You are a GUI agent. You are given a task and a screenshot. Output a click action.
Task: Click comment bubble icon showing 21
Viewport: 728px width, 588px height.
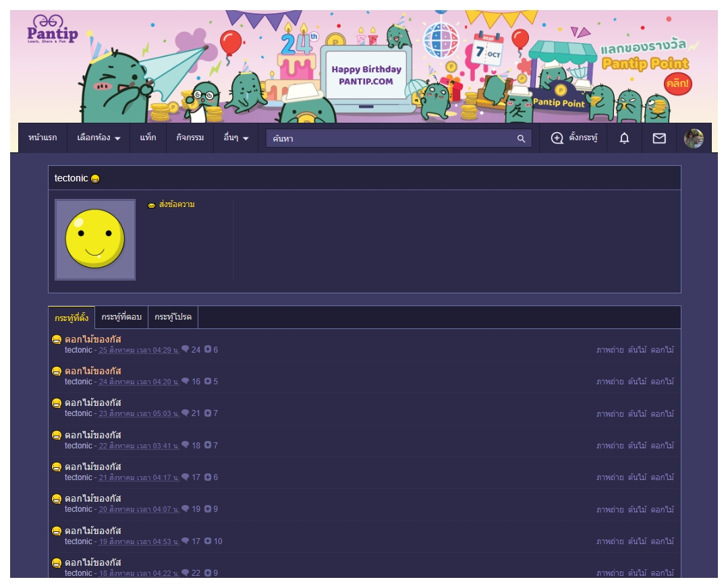pyautogui.click(x=186, y=413)
